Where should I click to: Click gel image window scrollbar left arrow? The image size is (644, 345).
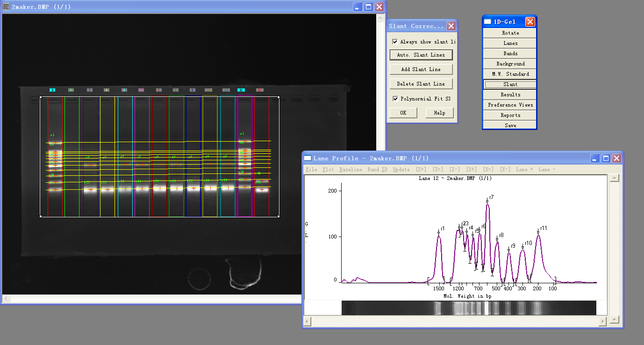click(x=6, y=298)
